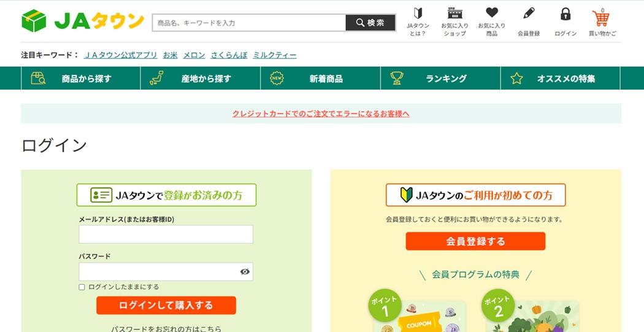Select the 産地から探す menu item
The image size is (644, 332).
pos(201,78)
